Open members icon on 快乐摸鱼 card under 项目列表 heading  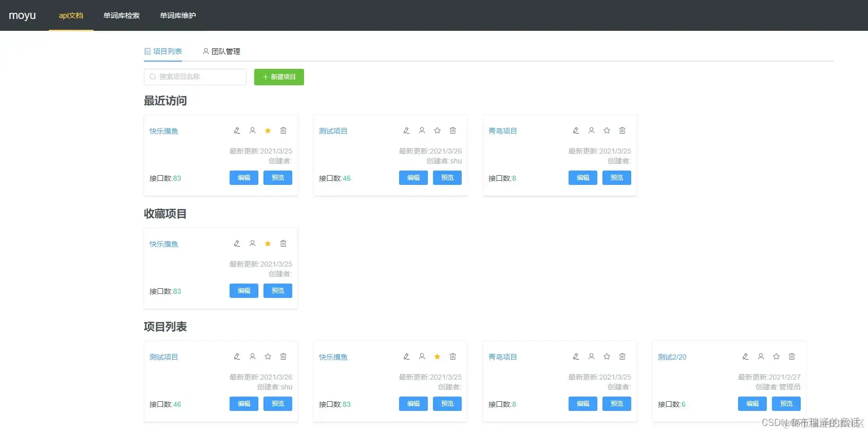click(422, 356)
